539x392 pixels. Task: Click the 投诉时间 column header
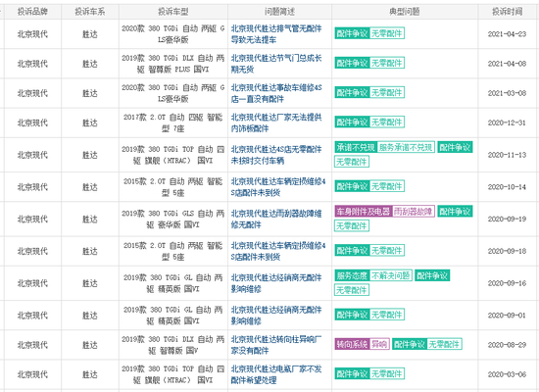pos(507,12)
